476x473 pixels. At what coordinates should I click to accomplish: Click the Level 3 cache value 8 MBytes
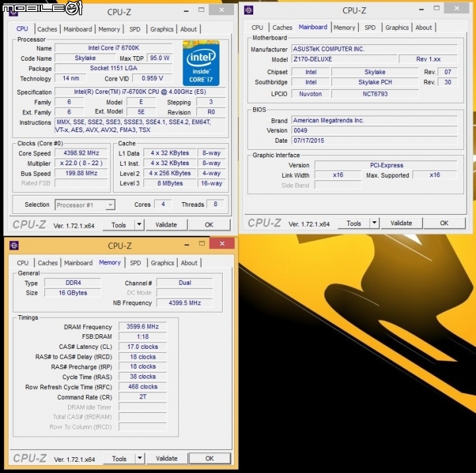click(170, 183)
